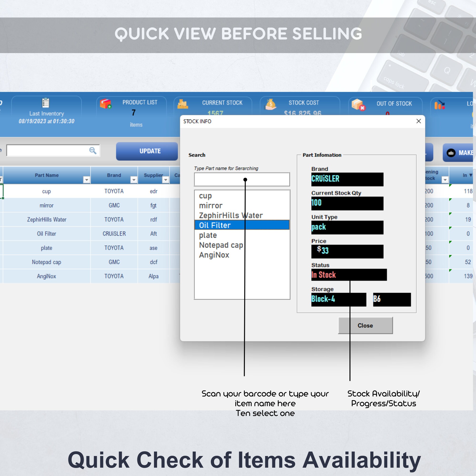Open the Part Name column filter dropdown
This screenshot has width=476, height=476.
coord(86,180)
